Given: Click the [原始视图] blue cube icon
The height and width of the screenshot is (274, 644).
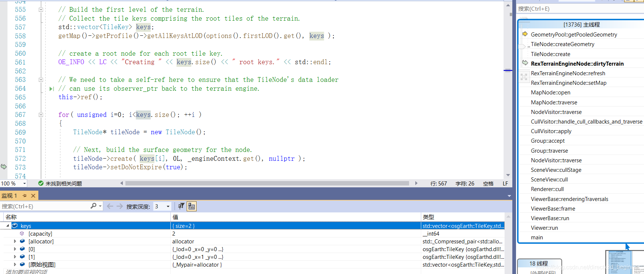Looking at the screenshot, I should [x=22, y=264].
